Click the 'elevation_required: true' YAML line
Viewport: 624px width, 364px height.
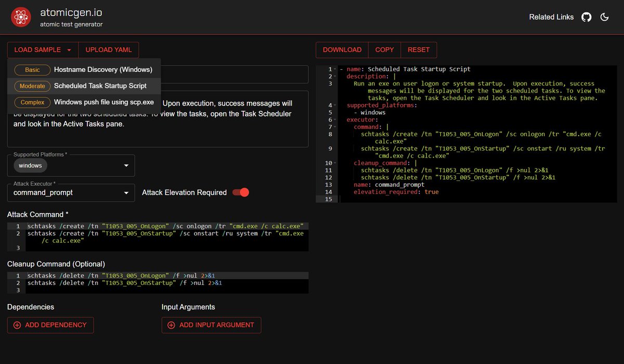396,192
